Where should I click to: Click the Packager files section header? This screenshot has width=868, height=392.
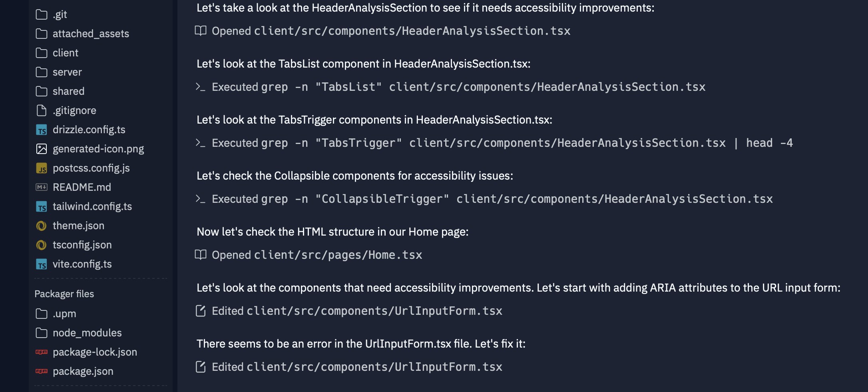64,294
